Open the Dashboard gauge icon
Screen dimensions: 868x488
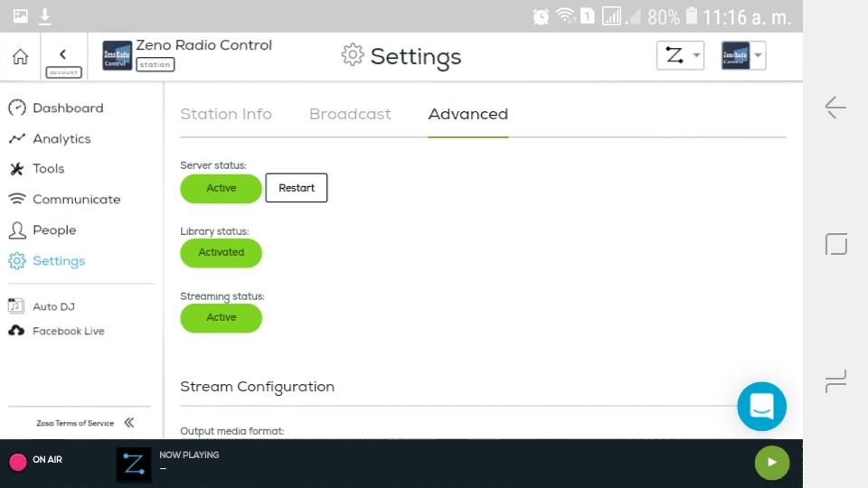(x=17, y=108)
